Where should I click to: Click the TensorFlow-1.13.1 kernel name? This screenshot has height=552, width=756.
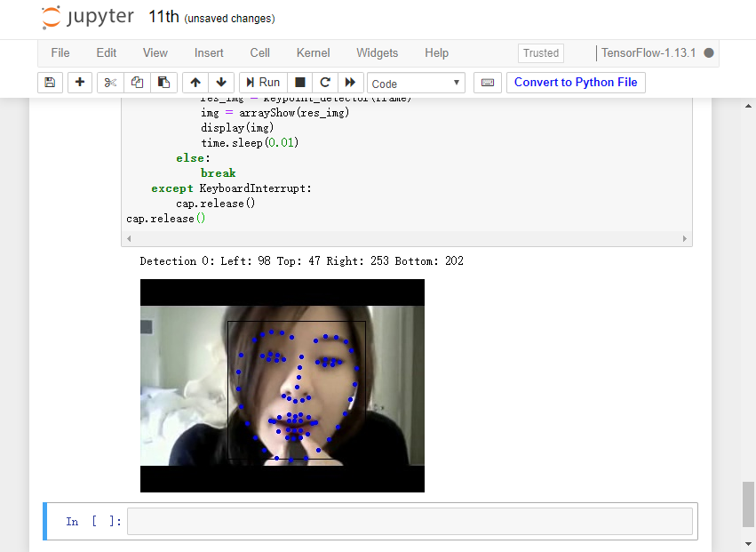[649, 53]
